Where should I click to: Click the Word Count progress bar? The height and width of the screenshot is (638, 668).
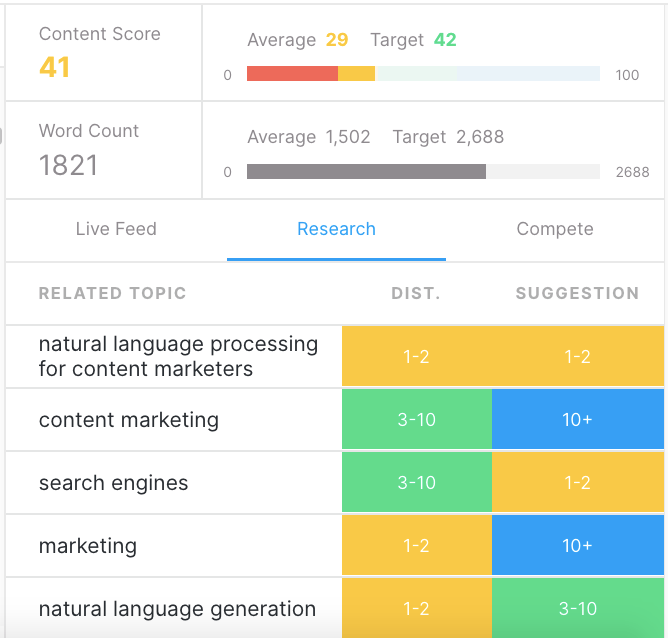[423, 172]
